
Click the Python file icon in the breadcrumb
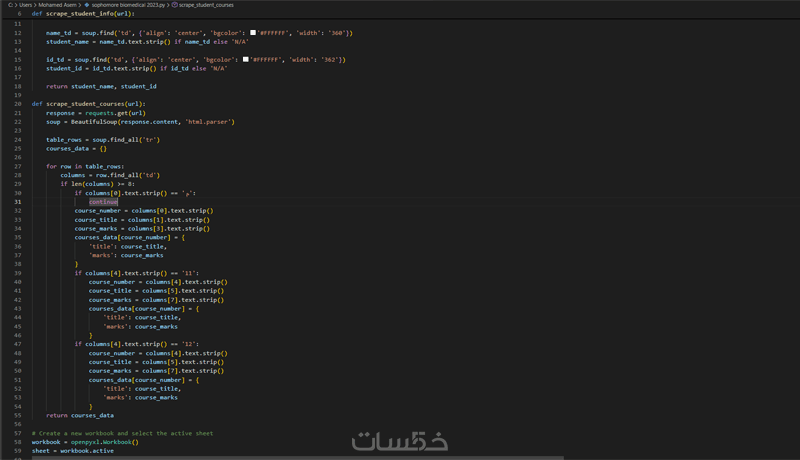coord(87,5)
